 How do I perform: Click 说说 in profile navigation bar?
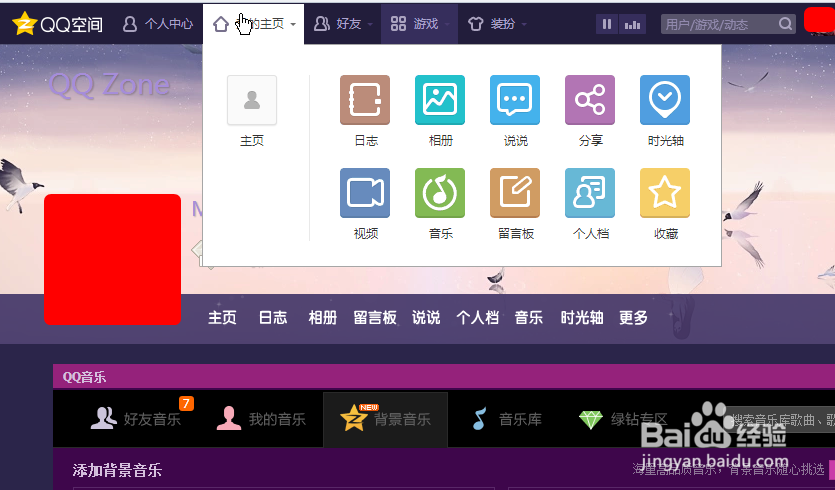click(x=426, y=318)
